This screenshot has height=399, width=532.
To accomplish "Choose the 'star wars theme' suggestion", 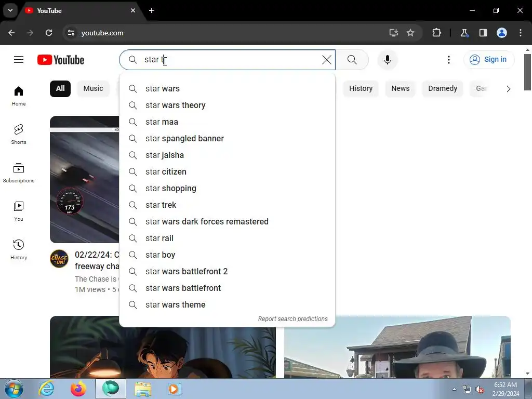I will click(x=227, y=304).
